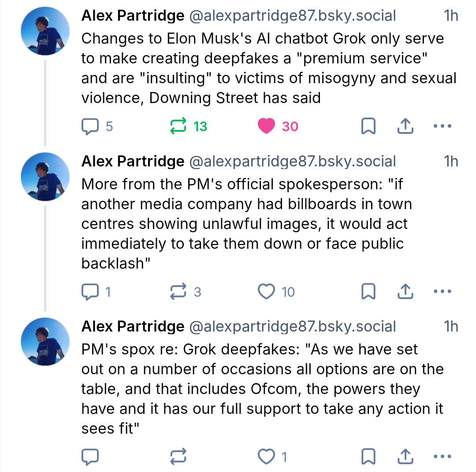This screenshot has width=476, height=472.
Task: Unlike the post with 30 likes
Action: click(266, 127)
